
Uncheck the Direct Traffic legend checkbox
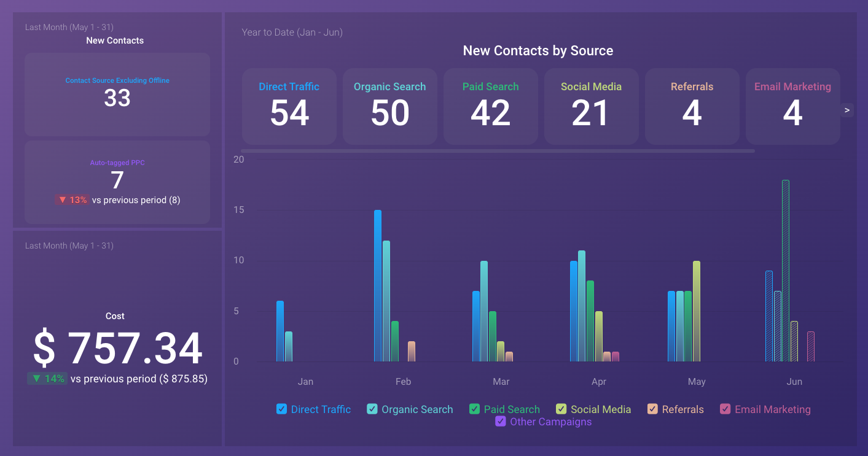(282, 409)
